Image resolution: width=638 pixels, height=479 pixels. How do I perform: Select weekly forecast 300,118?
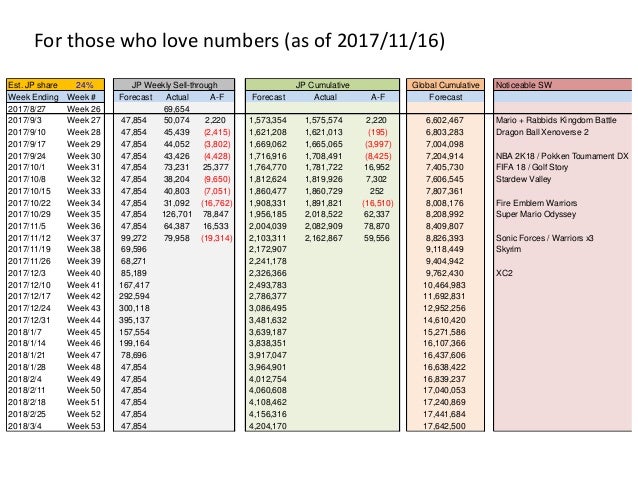tap(134, 308)
